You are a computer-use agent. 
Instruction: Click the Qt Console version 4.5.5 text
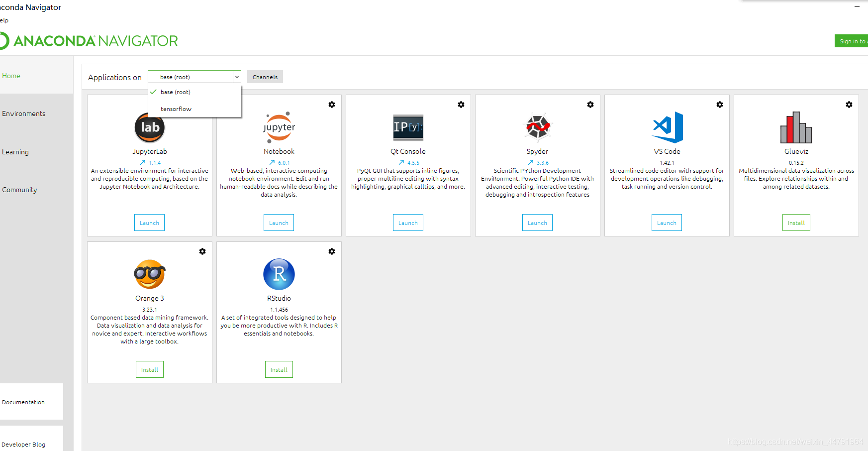413,163
